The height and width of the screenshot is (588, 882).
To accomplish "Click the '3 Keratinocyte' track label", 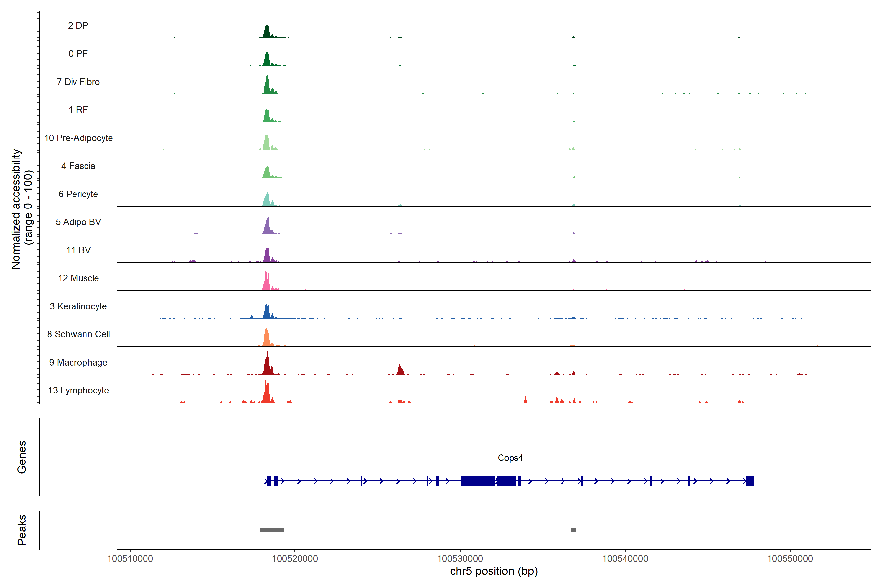I will tap(78, 306).
